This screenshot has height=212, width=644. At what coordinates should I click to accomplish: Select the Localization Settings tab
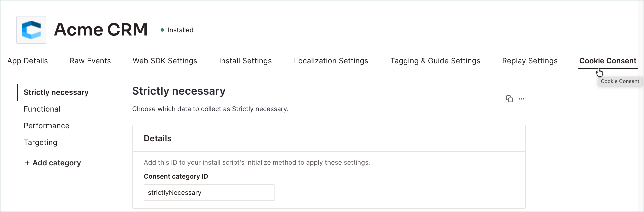[x=331, y=61]
